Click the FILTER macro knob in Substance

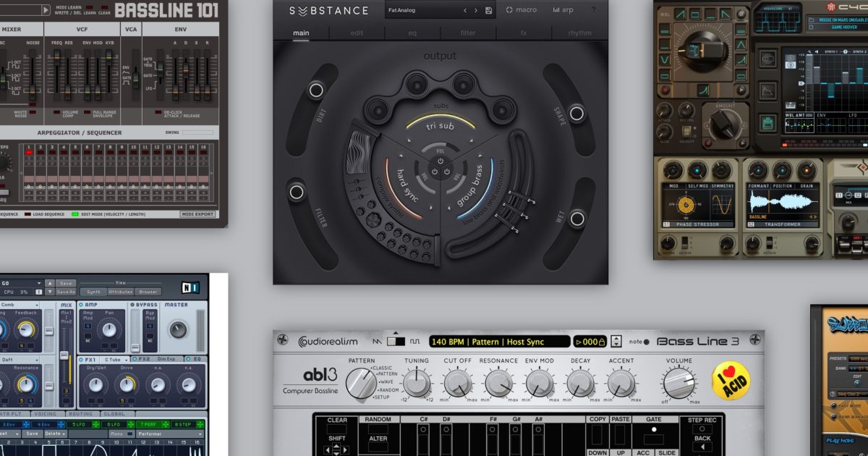(297, 192)
